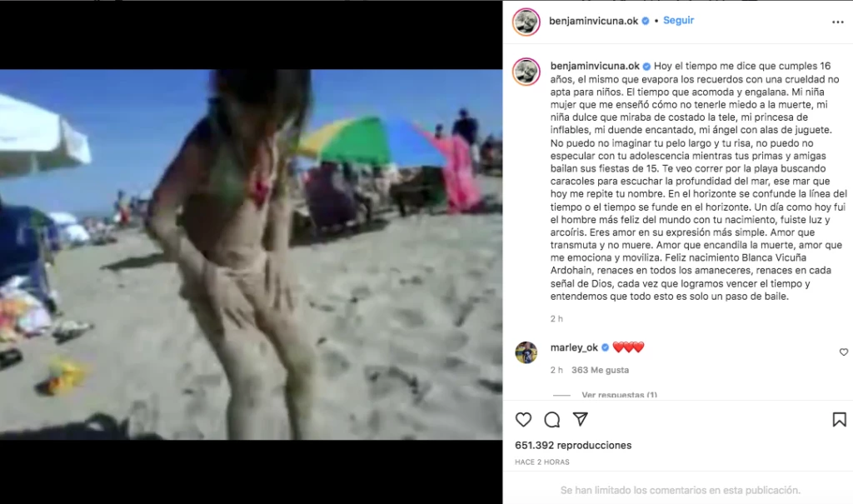Click the verified badge next to header username

click(x=646, y=21)
